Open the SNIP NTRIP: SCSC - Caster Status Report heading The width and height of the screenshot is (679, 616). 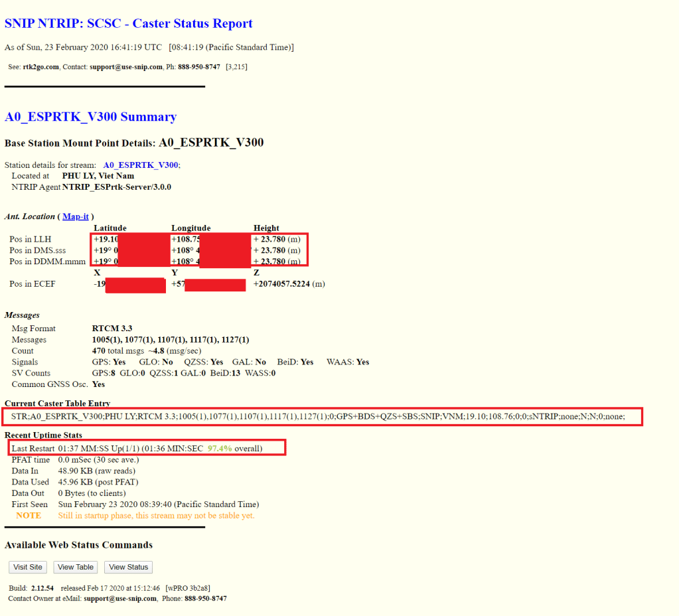tap(128, 23)
